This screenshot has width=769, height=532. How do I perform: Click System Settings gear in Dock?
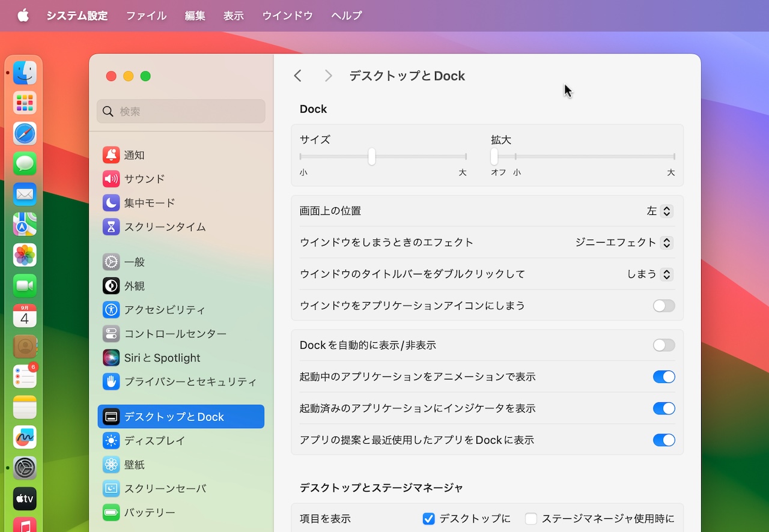pos(25,468)
